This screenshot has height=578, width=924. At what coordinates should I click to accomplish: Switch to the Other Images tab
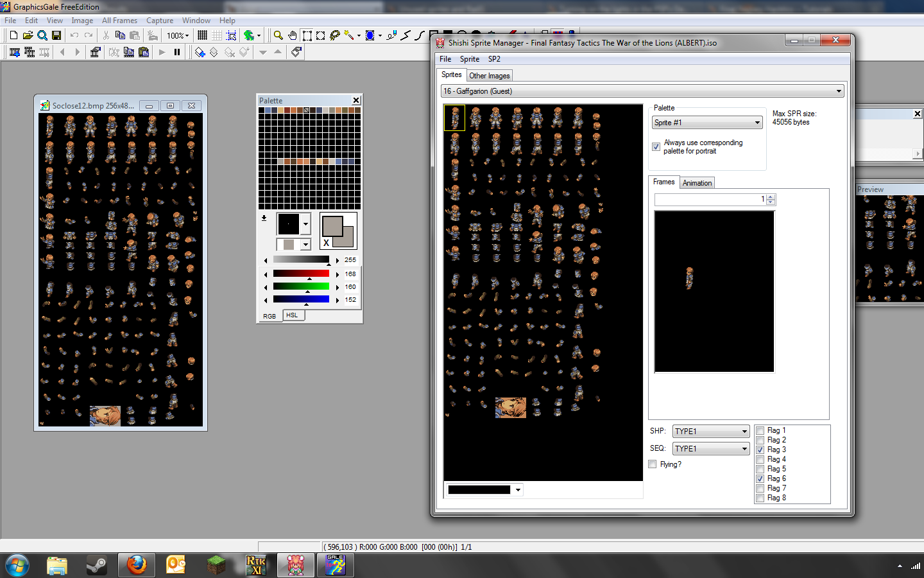pyautogui.click(x=490, y=76)
